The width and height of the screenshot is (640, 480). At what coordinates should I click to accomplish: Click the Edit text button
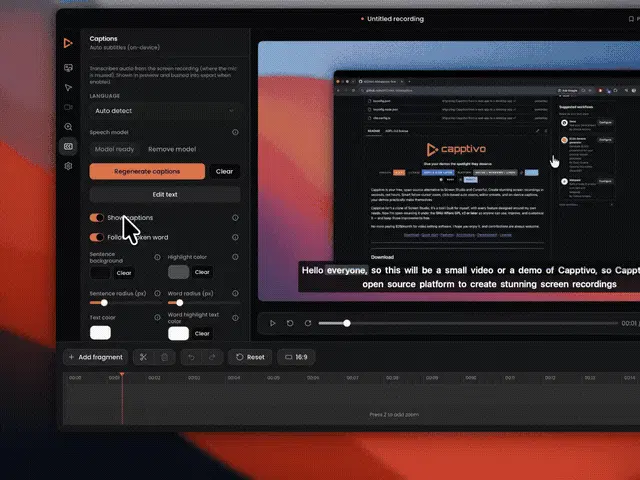[x=165, y=195]
